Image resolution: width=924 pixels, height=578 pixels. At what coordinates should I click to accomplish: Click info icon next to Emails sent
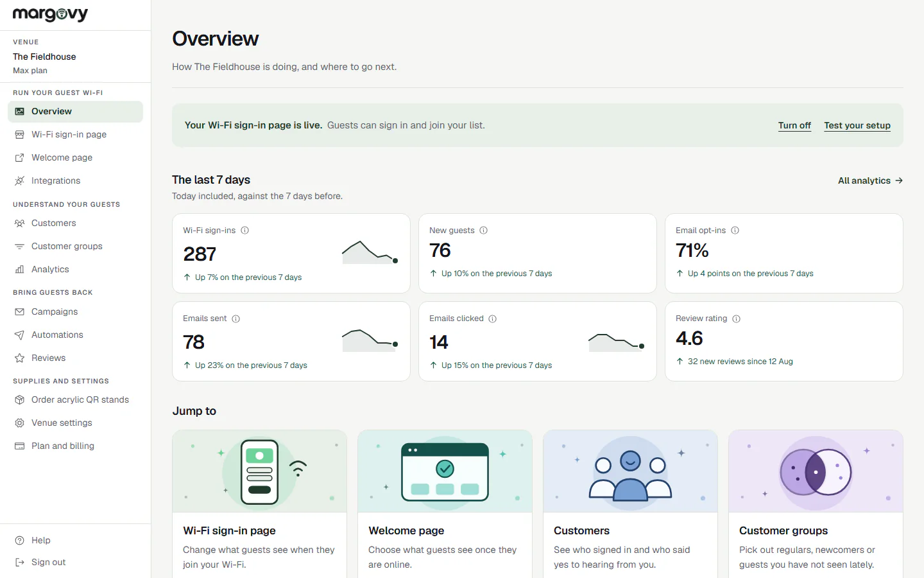pyautogui.click(x=236, y=319)
